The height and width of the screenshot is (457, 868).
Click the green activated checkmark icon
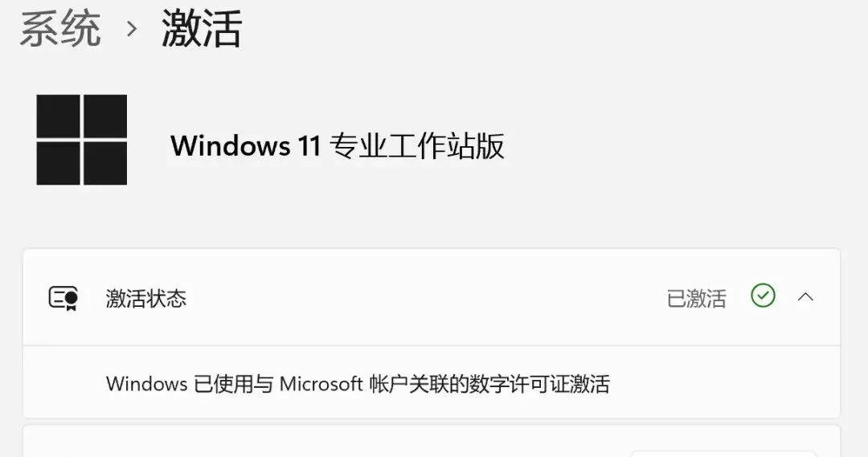(x=763, y=296)
